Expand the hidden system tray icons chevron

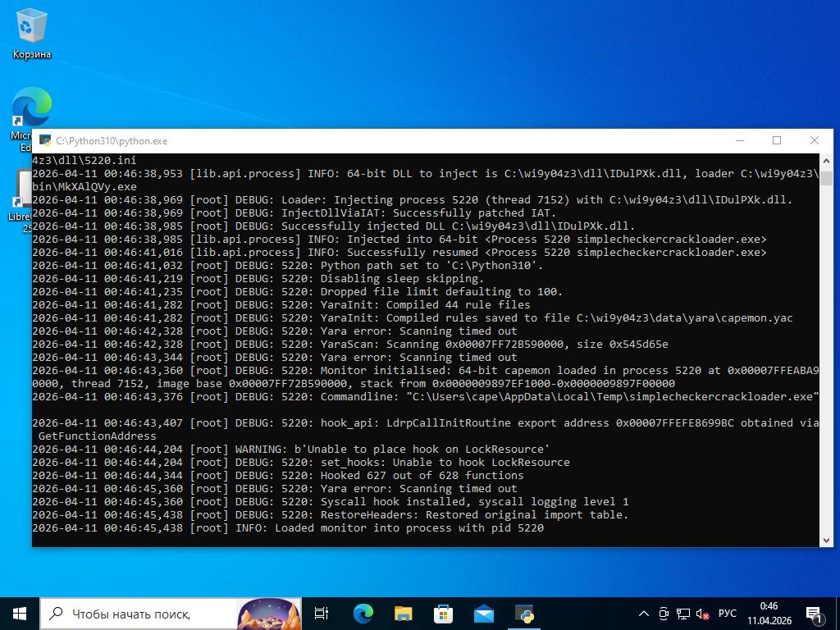[x=644, y=614]
